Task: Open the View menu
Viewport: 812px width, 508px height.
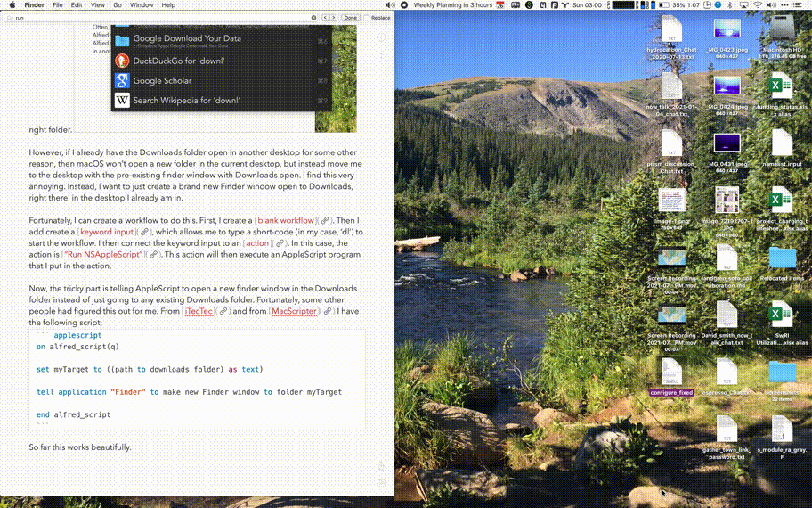Action: click(97, 4)
